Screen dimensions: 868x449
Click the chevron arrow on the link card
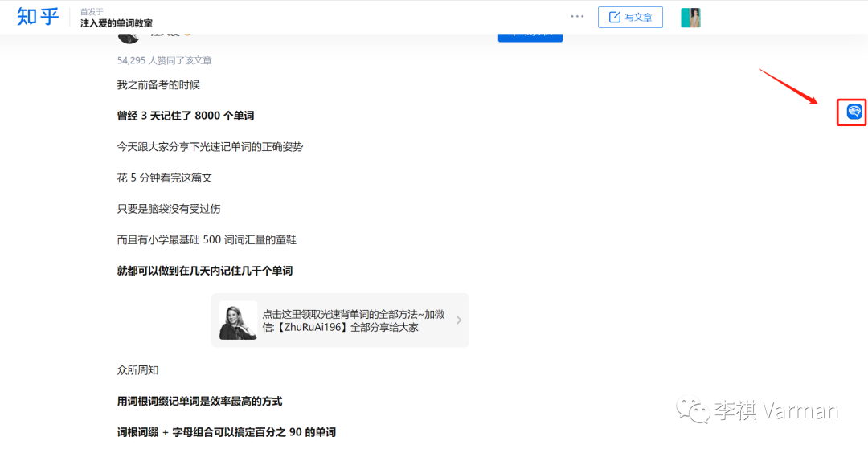[x=458, y=320]
